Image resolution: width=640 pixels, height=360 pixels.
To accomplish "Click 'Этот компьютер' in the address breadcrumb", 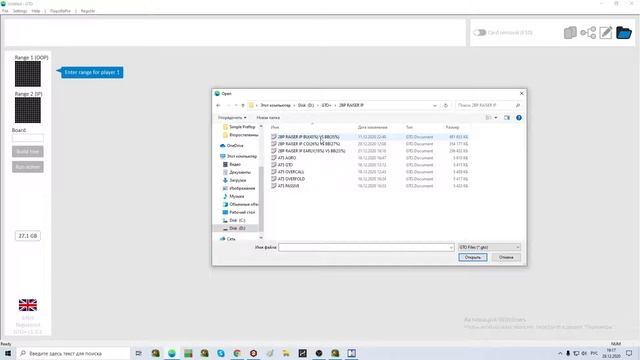I will tap(276, 105).
